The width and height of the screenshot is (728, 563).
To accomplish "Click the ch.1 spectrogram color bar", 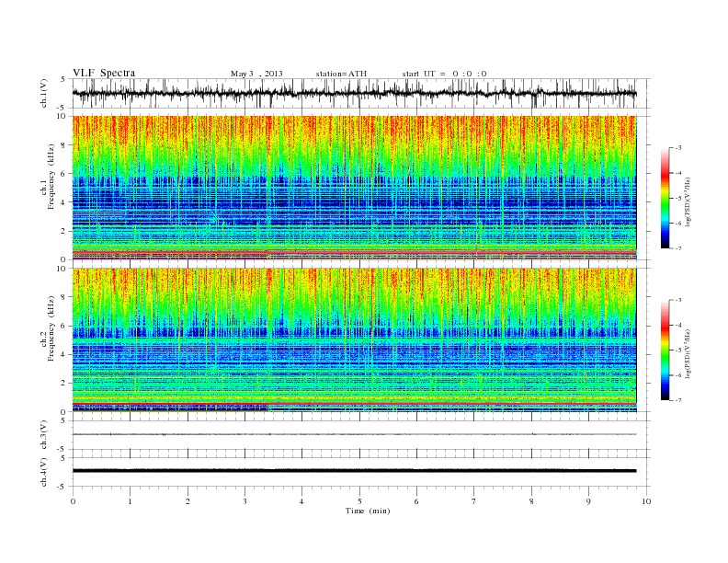I will click(665, 198).
